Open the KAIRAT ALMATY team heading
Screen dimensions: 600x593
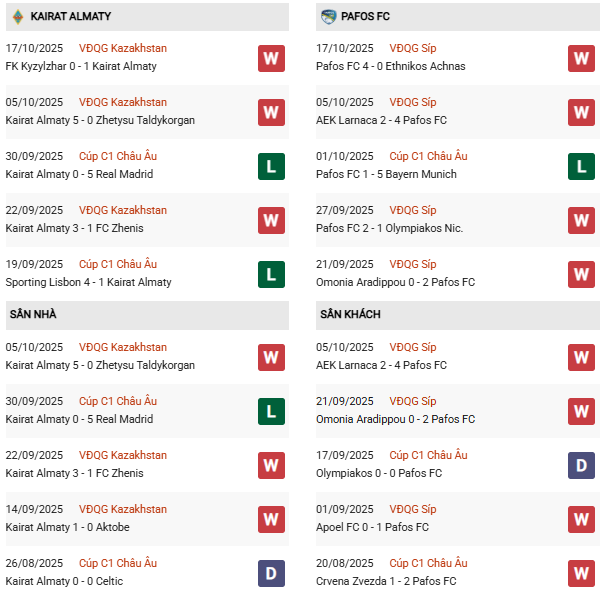pyautogui.click(x=71, y=17)
